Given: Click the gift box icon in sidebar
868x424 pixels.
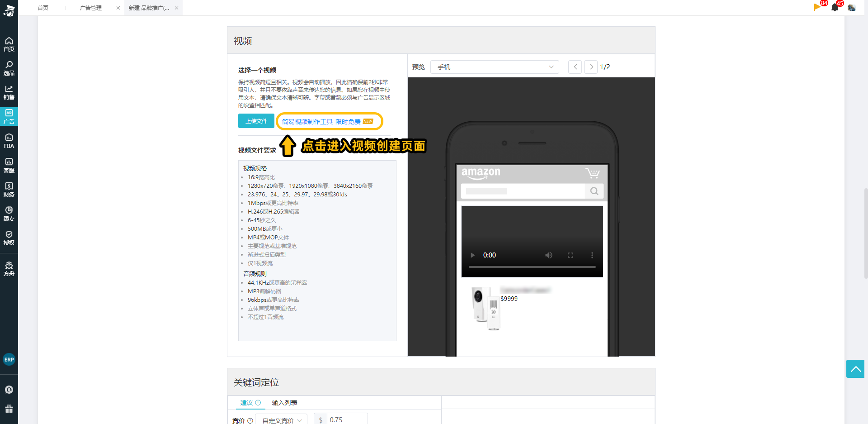Looking at the screenshot, I should coord(9,409).
